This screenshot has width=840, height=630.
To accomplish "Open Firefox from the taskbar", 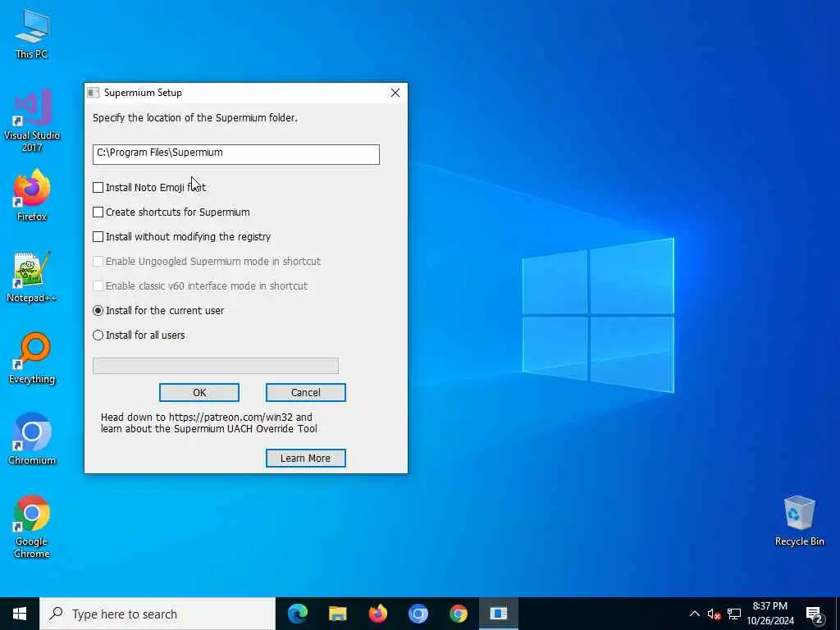I will point(378,614).
